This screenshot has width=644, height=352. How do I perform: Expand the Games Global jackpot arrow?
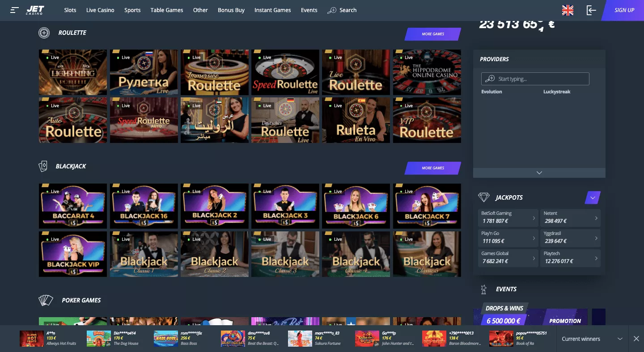point(534,258)
